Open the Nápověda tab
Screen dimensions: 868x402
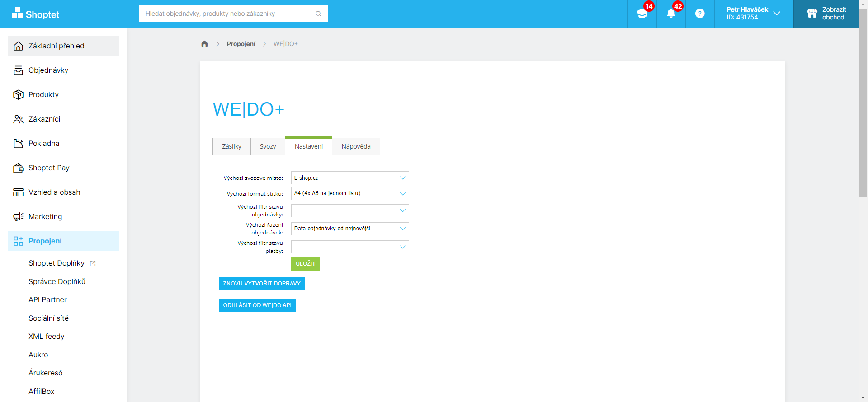pyautogui.click(x=356, y=146)
